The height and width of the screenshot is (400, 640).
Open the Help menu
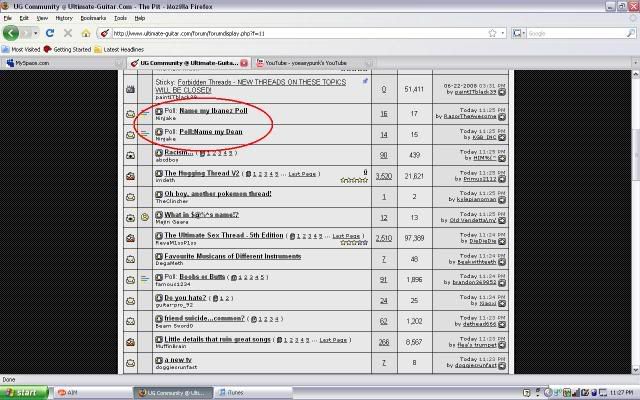click(x=140, y=18)
